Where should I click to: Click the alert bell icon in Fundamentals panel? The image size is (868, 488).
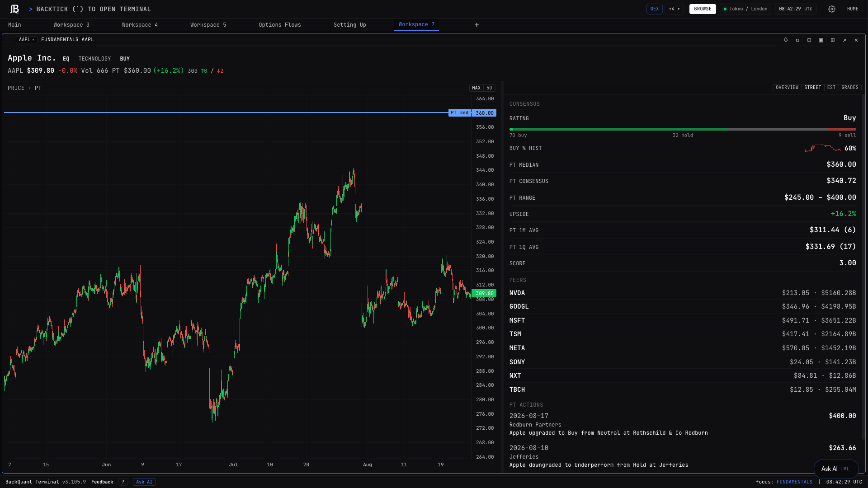click(x=786, y=40)
